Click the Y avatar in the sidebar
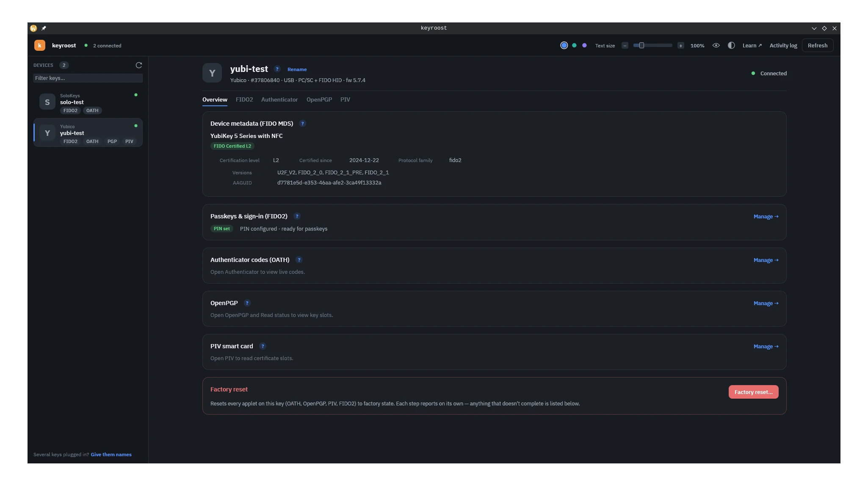 (47, 133)
